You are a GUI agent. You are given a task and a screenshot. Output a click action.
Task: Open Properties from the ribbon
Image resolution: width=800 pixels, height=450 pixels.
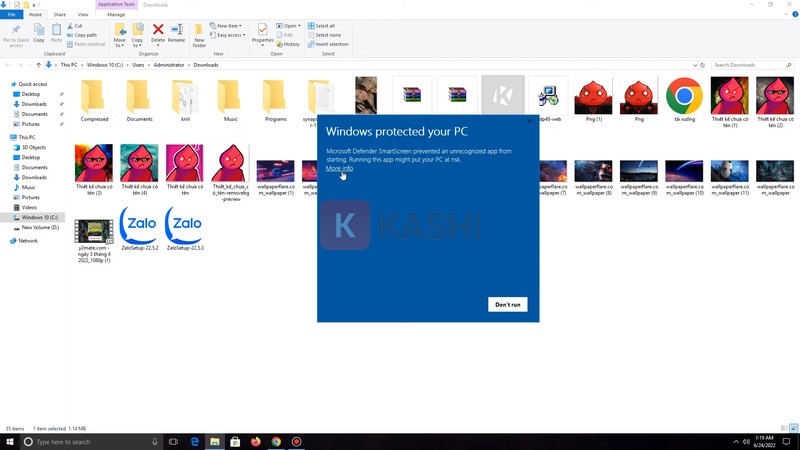[x=263, y=34]
